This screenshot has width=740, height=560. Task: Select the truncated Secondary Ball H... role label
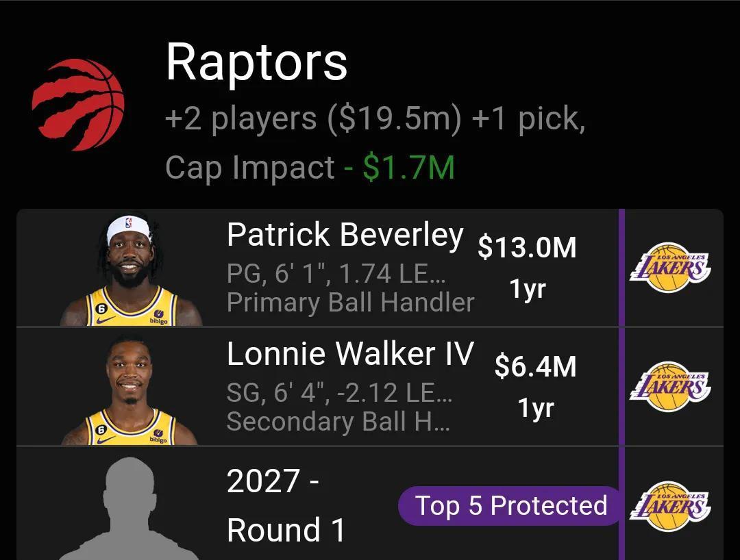[338, 422]
